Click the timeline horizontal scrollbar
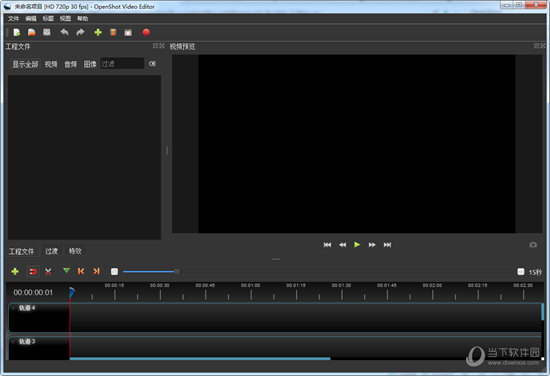Viewport: 550px width, 376px height. [200, 358]
